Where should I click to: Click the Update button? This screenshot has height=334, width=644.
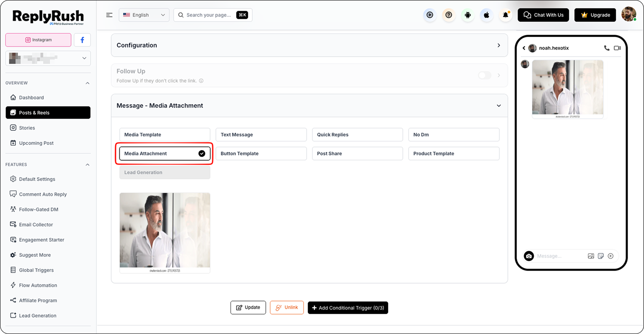[x=248, y=307]
